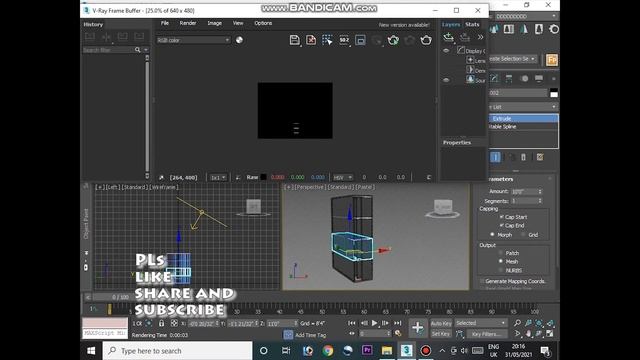Toggle the selection lock padlock icon
The image size is (640, 360).
click(162, 323)
